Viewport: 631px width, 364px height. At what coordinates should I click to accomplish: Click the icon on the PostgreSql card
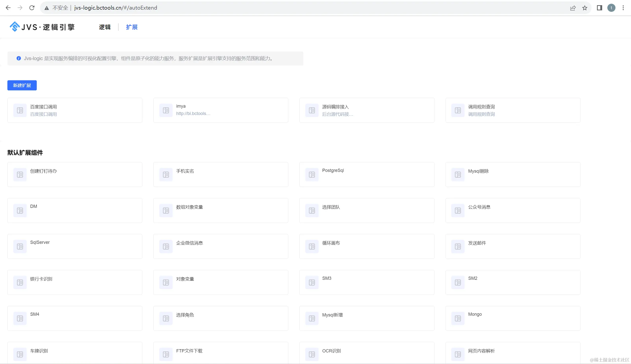pos(312,175)
